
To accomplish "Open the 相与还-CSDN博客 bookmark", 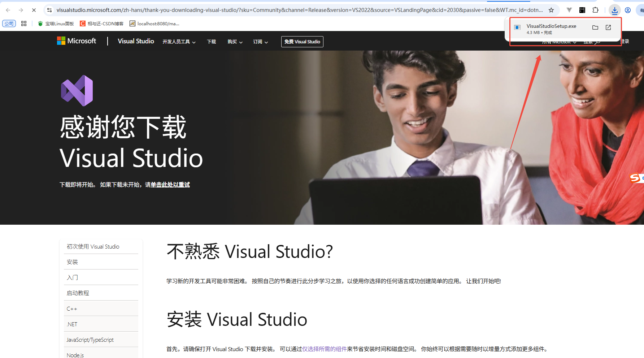I will tap(102, 23).
